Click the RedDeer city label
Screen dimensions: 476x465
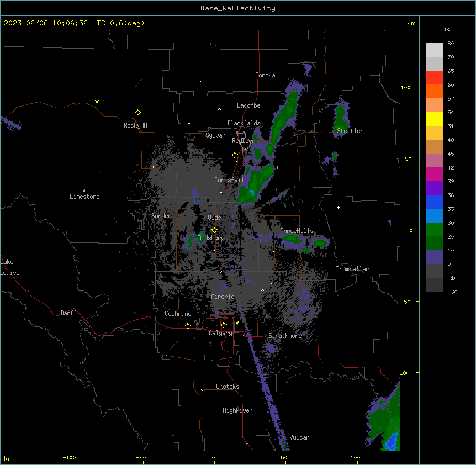[243, 141]
